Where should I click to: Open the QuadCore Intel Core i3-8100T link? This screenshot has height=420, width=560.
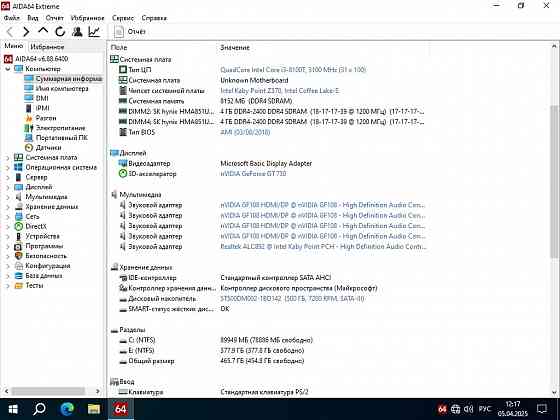[x=293, y=70]
